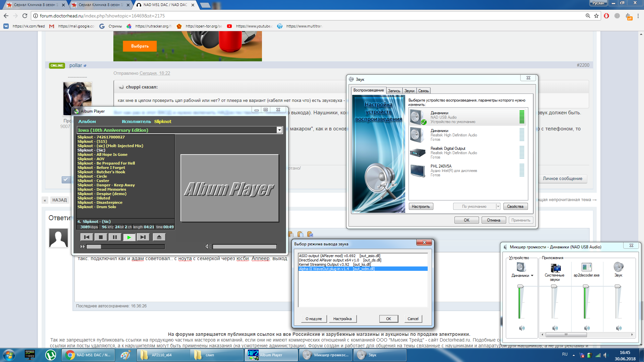The height and width of the screenshot is (362, 644).
Task: Click ap2decoder.exe icon in mixer
Action: (x=587, y=267)
